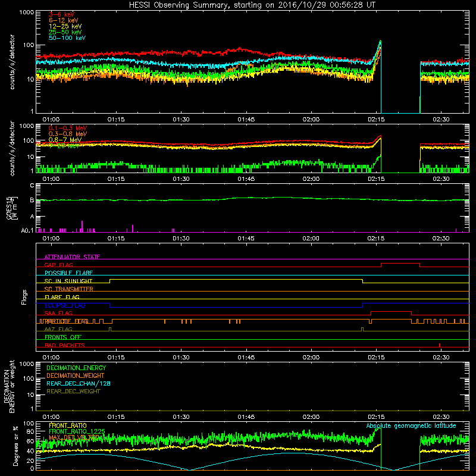The width and height of the screenshot is (476, 476).
Task: Click the raised SAA_FLAG segment near 02:18
Action: (392, 312)
